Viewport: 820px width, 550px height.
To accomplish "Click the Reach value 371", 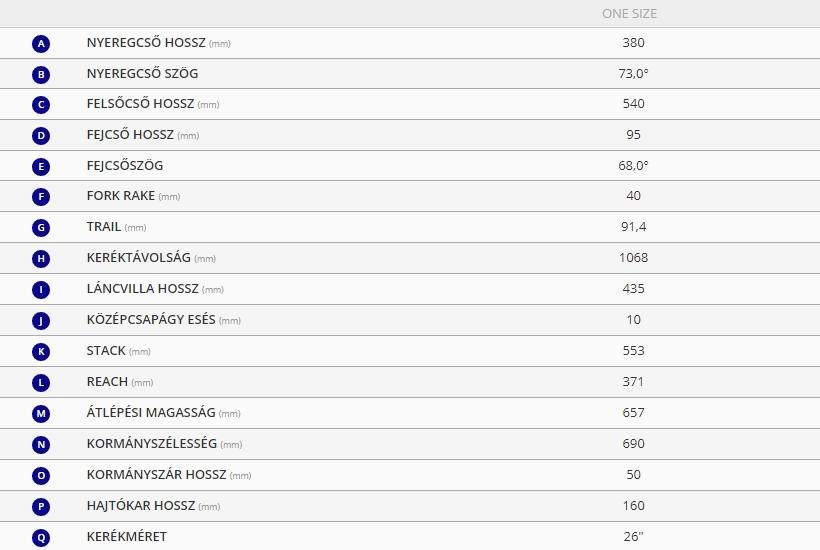I will click(x=633, y=382).
